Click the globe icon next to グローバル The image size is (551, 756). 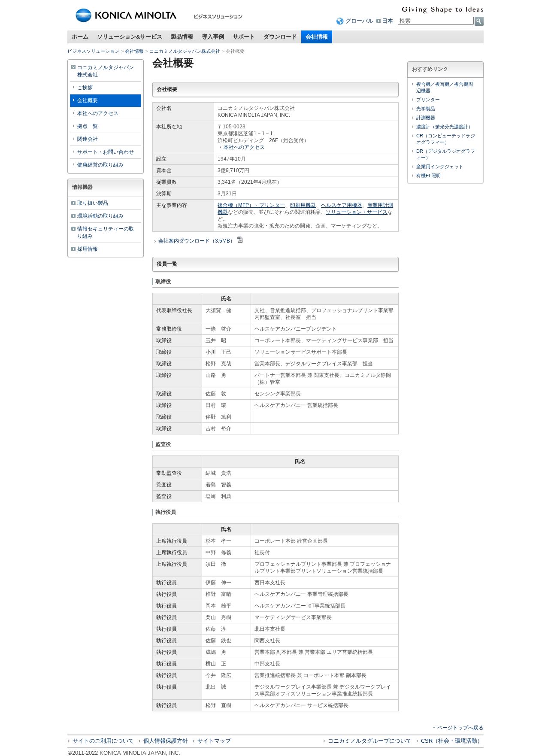tap(340, 21)
